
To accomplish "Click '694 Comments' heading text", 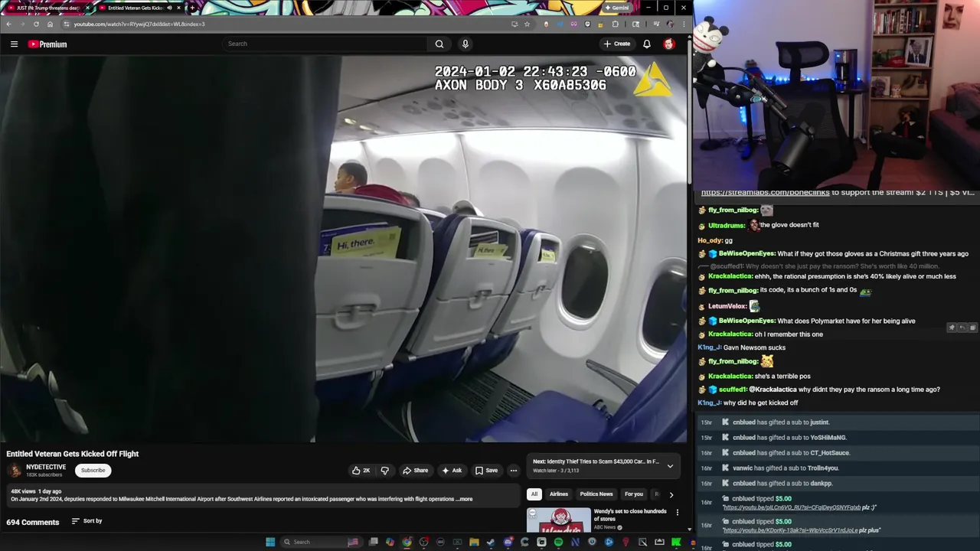I will 33,523.
